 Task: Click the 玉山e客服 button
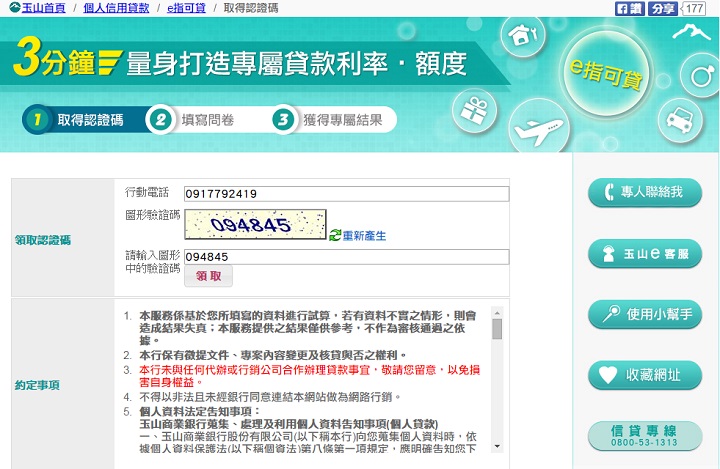(x=645, y=254)
